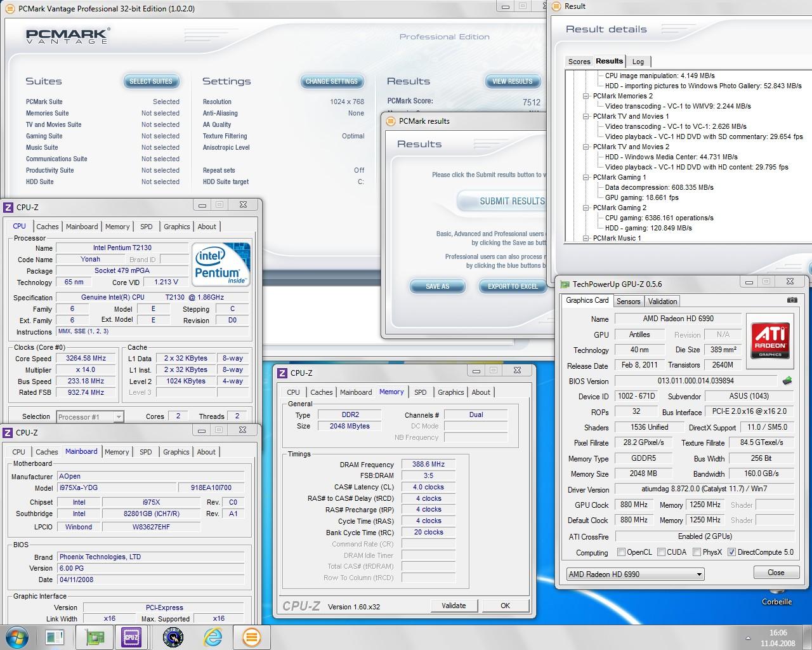Select the GPU gaming: 18.661 fps result
Image resolution: width=812 pixels, height=650 pixels.
[641, 197]
